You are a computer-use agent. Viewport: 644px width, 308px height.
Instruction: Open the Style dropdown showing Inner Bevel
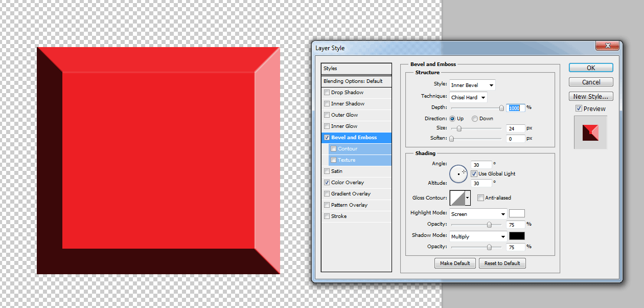coord(472,85)
